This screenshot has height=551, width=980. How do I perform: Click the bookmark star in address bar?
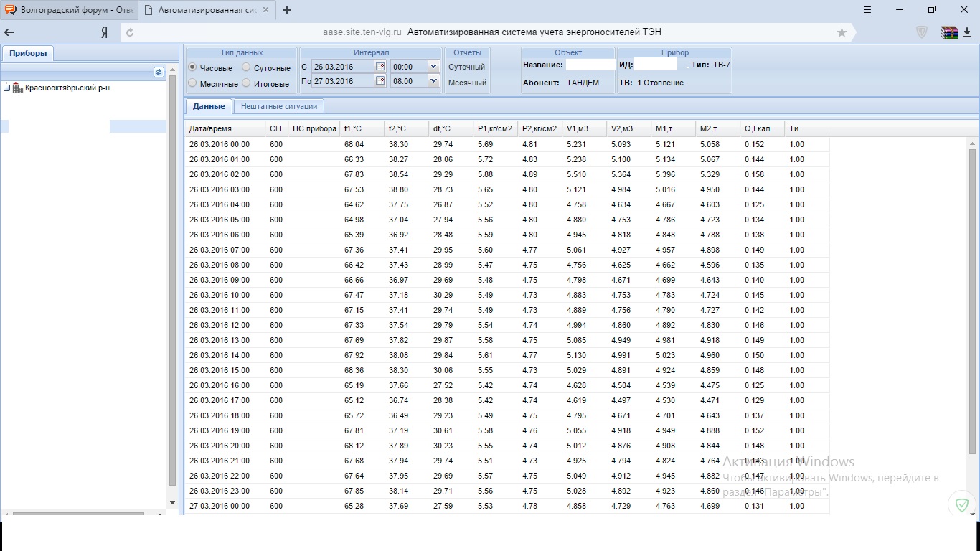842,32
